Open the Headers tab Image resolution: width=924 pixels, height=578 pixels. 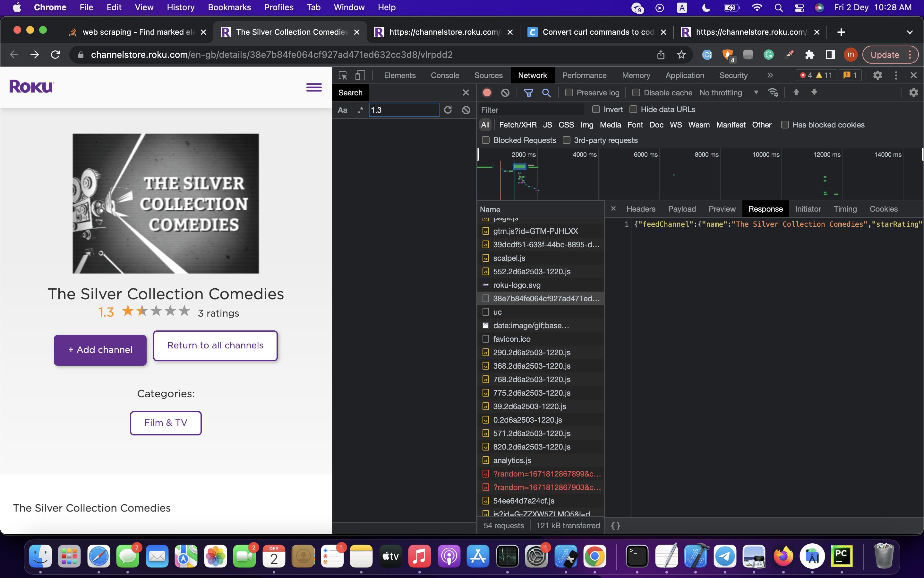point(641,209)
